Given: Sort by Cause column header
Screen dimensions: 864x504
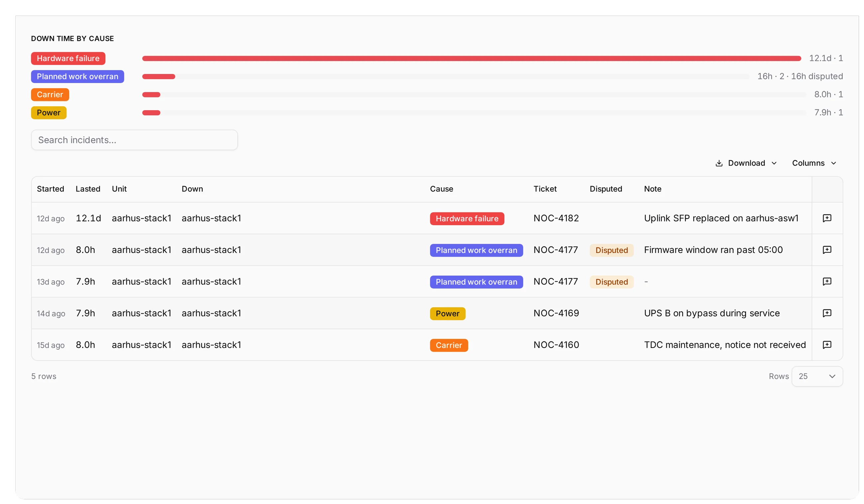Looking at the screenshot, I should coord(442,189).
